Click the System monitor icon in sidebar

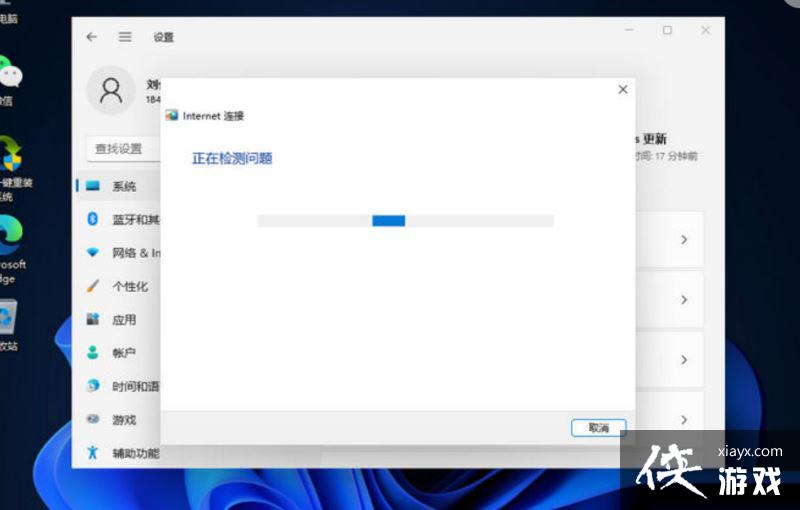[x=93, y=186]
